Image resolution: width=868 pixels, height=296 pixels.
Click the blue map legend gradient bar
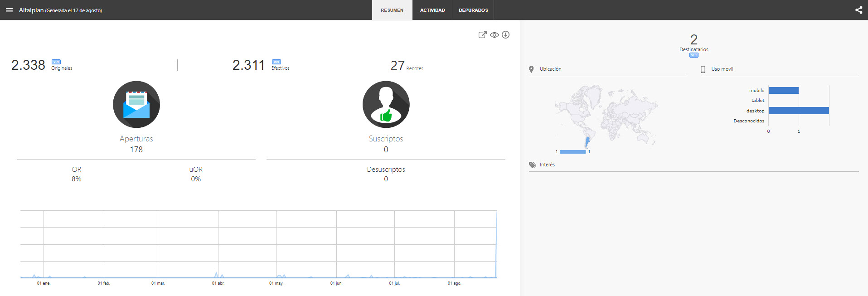(573, 152)
